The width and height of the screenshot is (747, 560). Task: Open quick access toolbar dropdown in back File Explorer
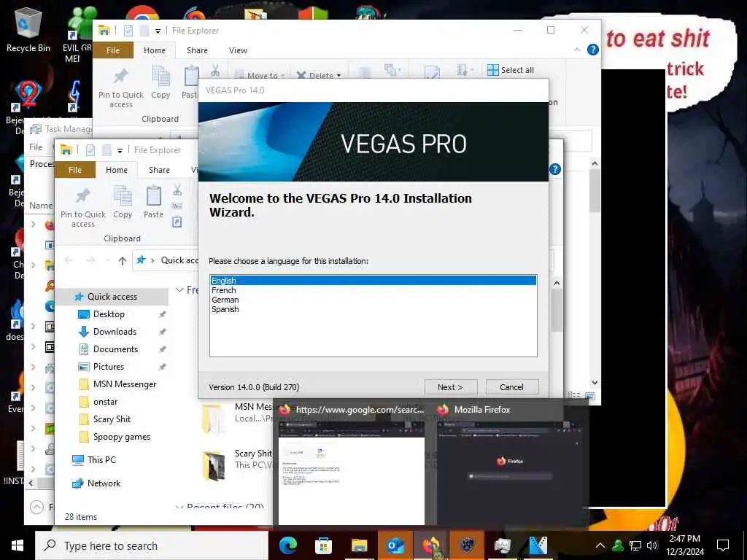(x=158, y=31)
